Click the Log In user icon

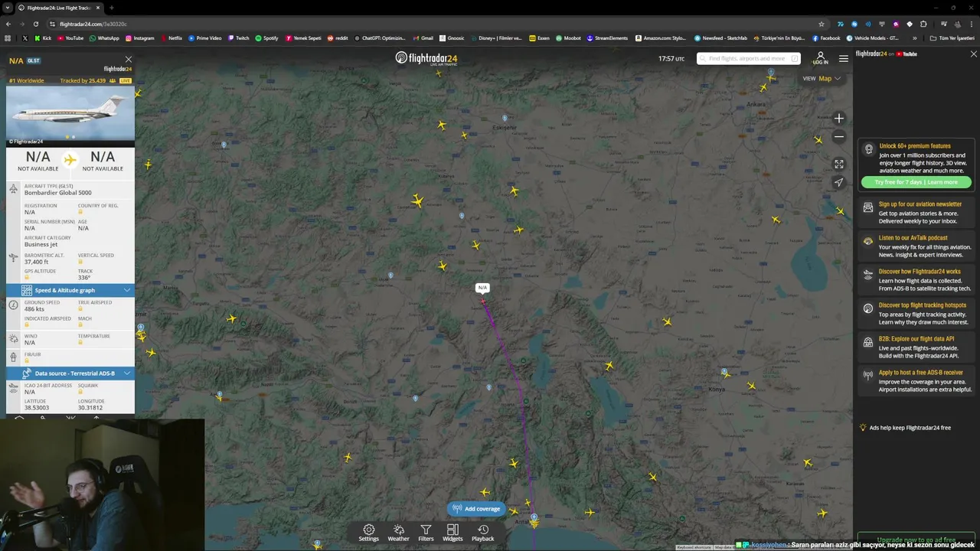(x=820, y=58)
